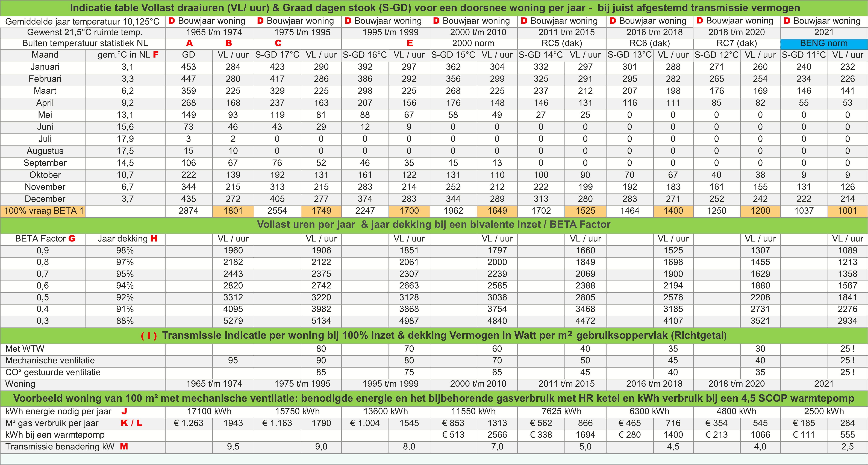Select the 'Augustus' row label
This screenshot has height=465, width=868.
[x=43, y=151]
